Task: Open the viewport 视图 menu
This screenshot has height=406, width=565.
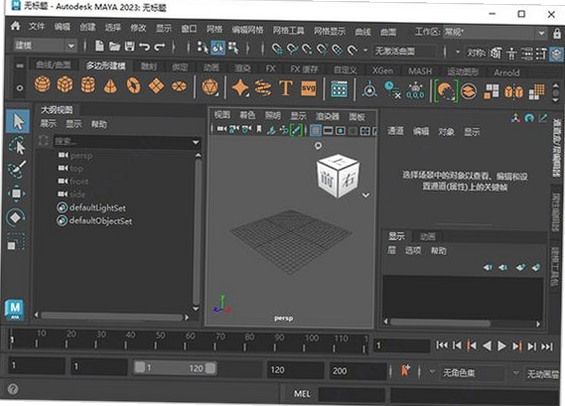Action: (x=222, y=115)
